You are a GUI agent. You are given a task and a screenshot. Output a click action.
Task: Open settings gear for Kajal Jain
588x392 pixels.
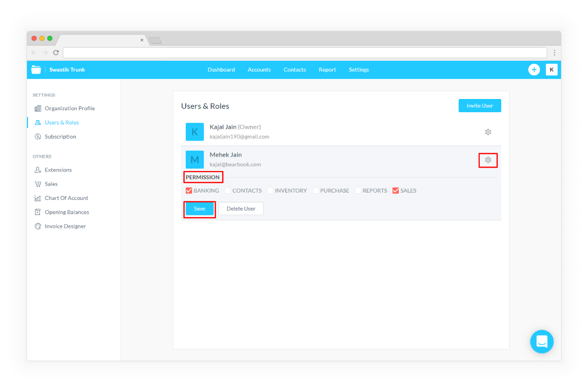point(488,132)
